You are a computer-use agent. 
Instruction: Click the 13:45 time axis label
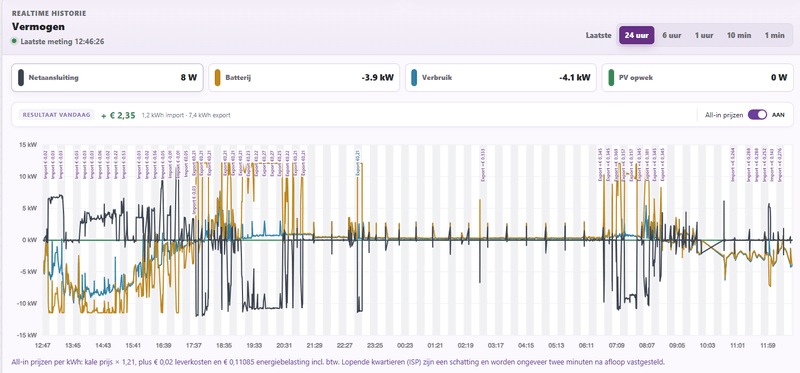click(73, 345)
